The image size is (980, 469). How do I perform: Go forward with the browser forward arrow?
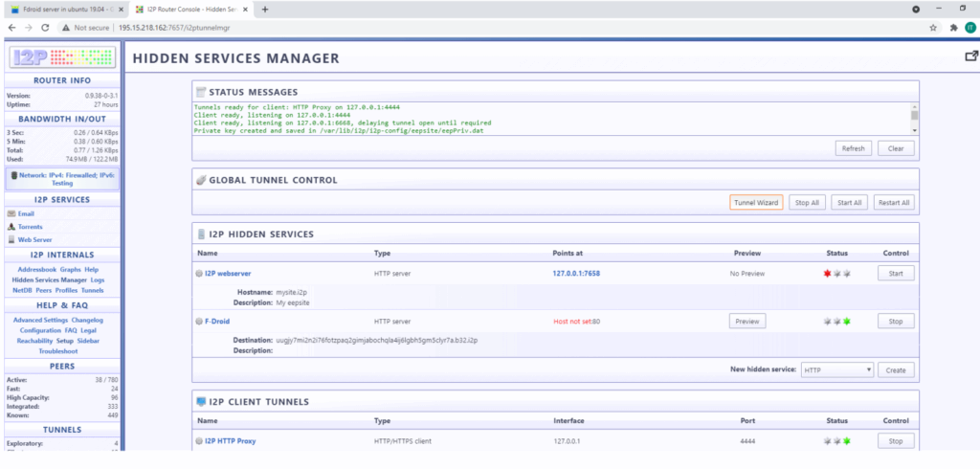pyautogui.click(x=29, y=28)
